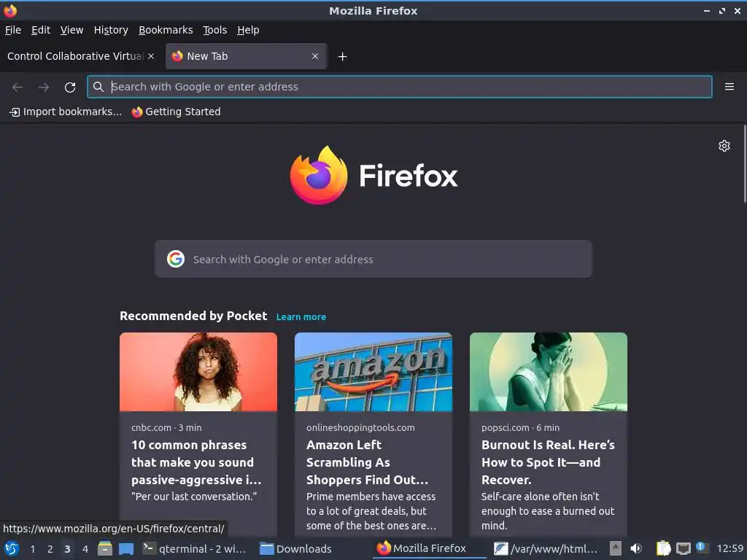The width and height of the screenshot is (747, 560).
Task: Open the Tools menu
Action: click(215, 30)
